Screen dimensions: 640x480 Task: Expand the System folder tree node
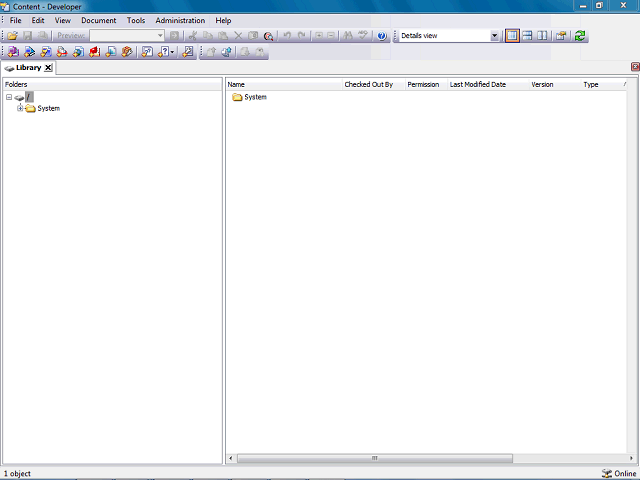pos(20,108)
